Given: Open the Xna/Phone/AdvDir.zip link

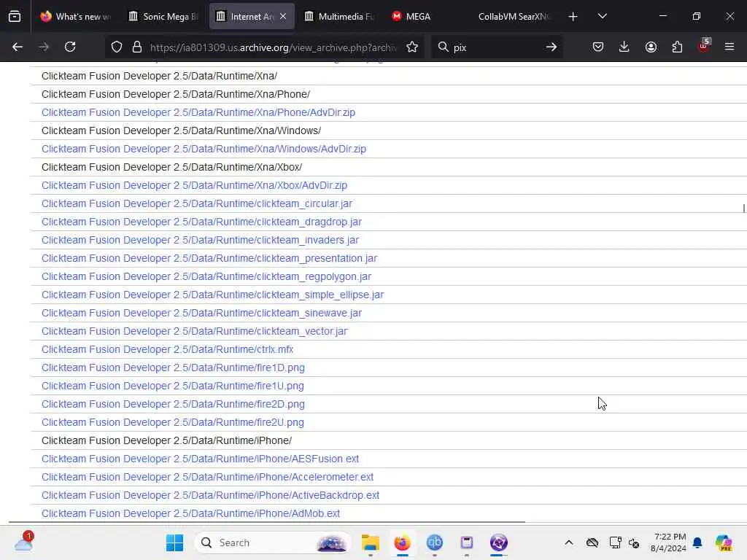Looking at the screenshot, I should (198, 112).
